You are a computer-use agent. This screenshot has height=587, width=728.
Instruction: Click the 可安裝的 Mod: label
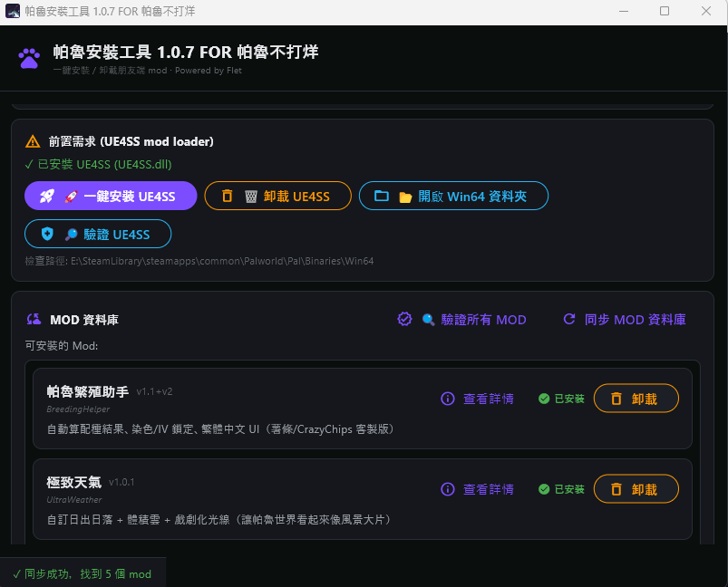coord(62,346)
